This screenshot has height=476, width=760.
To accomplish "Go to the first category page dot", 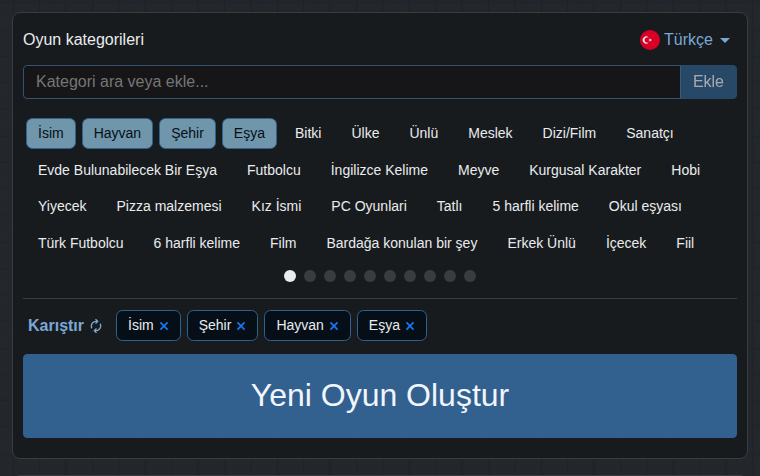I will (290, 276).
